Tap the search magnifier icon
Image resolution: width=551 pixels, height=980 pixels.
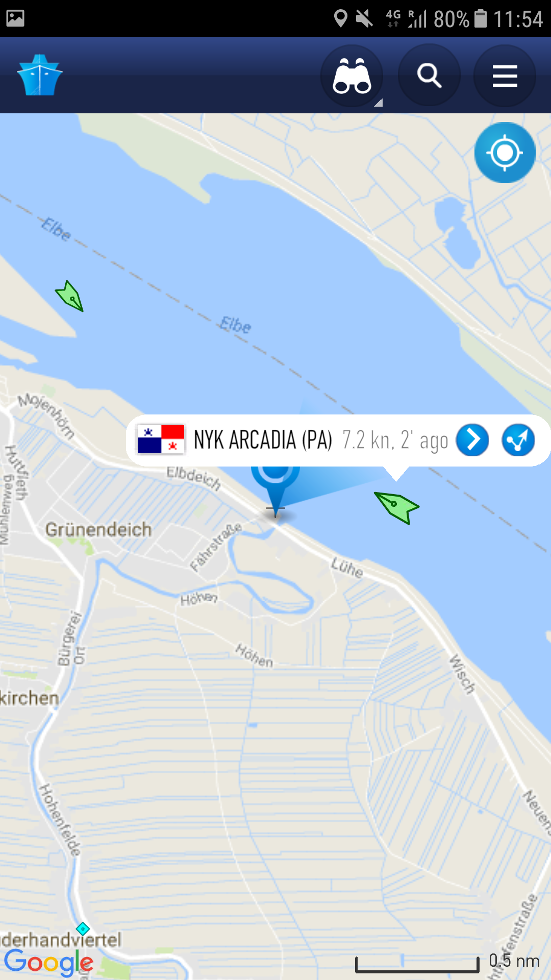click(x=429, y=76)
